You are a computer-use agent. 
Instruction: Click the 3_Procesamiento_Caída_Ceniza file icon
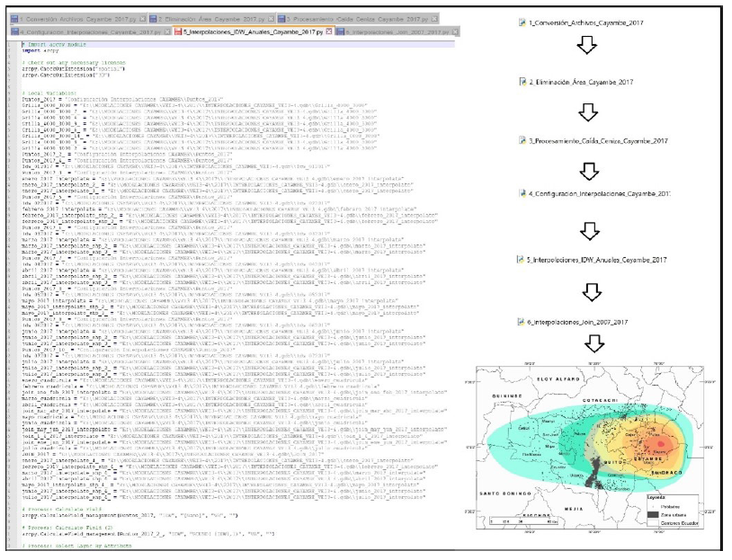[x=523, y=140]
